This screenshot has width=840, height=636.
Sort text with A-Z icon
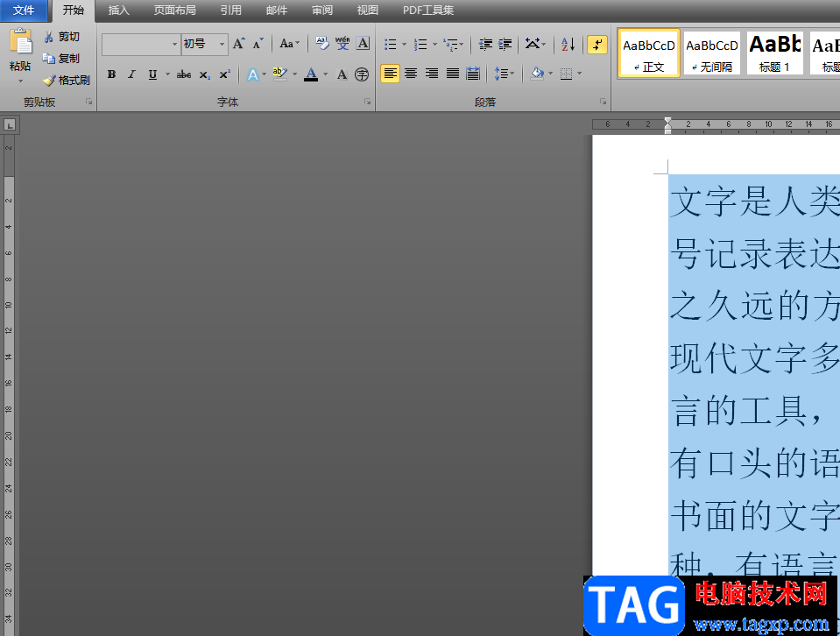568,44
